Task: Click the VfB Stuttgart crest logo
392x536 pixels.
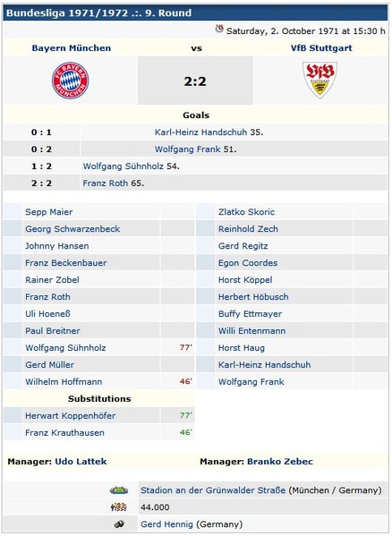Action: (320, 80)
